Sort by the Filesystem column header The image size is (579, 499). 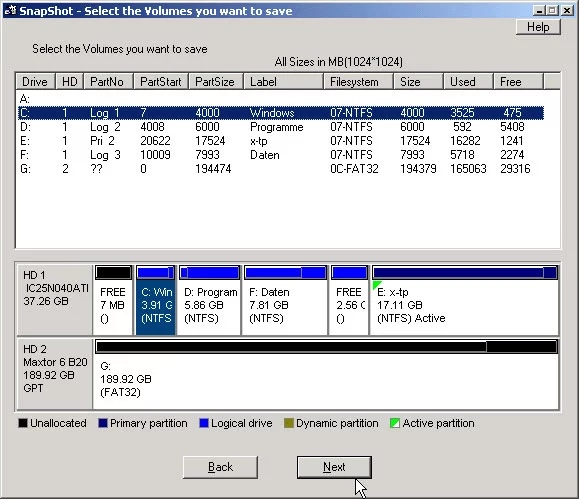tap(358, 82)
